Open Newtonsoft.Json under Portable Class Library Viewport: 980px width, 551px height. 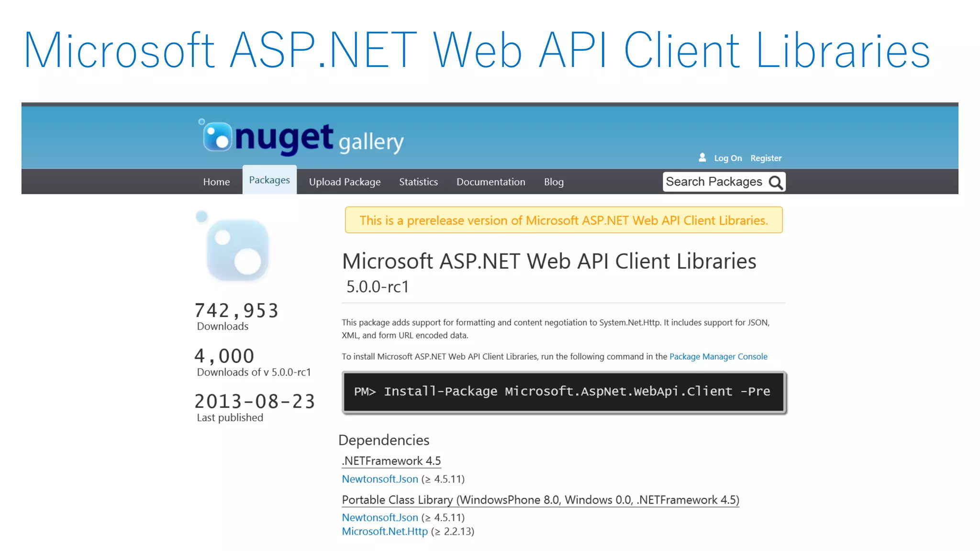(380, 518)
